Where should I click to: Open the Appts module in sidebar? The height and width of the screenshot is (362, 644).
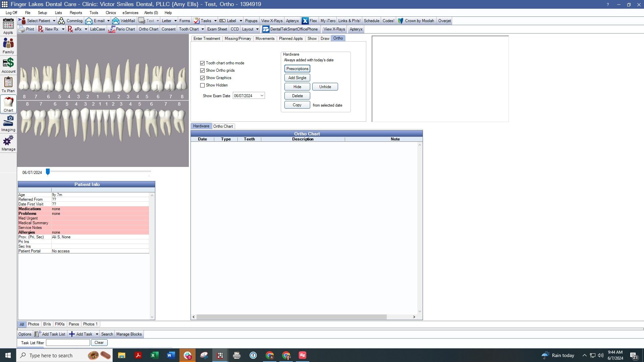pos(8,26)
